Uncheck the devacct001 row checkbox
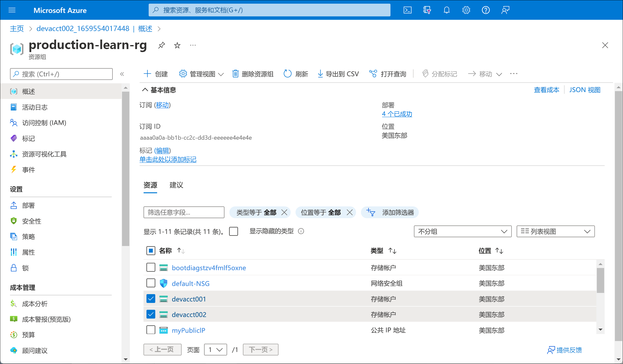623x364 pixels. pos(151,299)
